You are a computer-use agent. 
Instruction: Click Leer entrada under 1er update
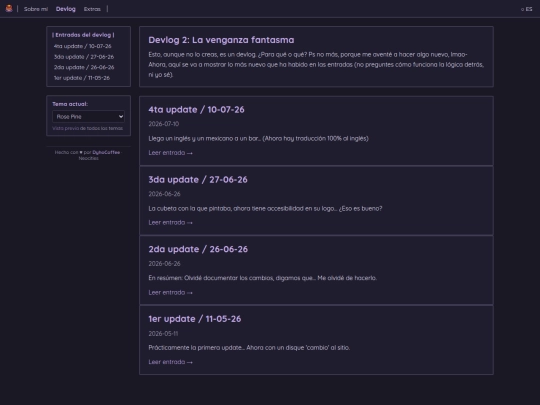click(x=170, y=362)
